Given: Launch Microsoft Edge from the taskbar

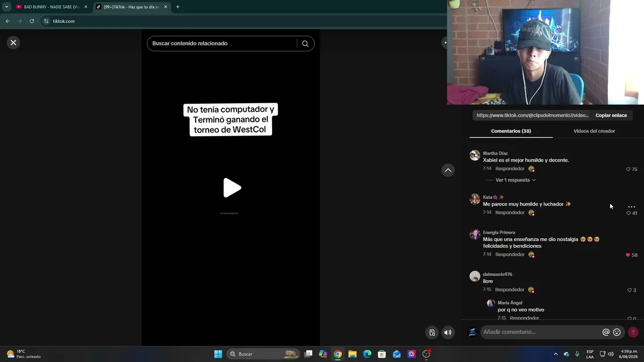Looking at the screenshot, I should 367,354.
